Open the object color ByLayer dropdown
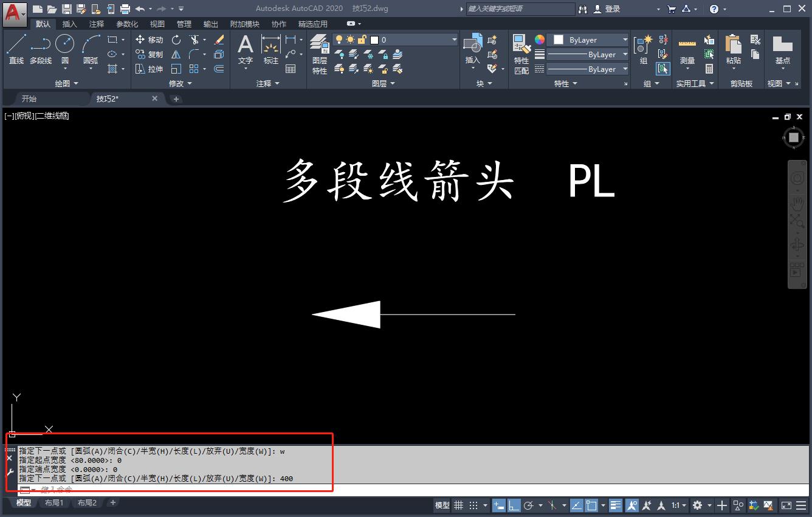Image resolution: width=812 pixels, height=517 pixels. click(588, 40)
